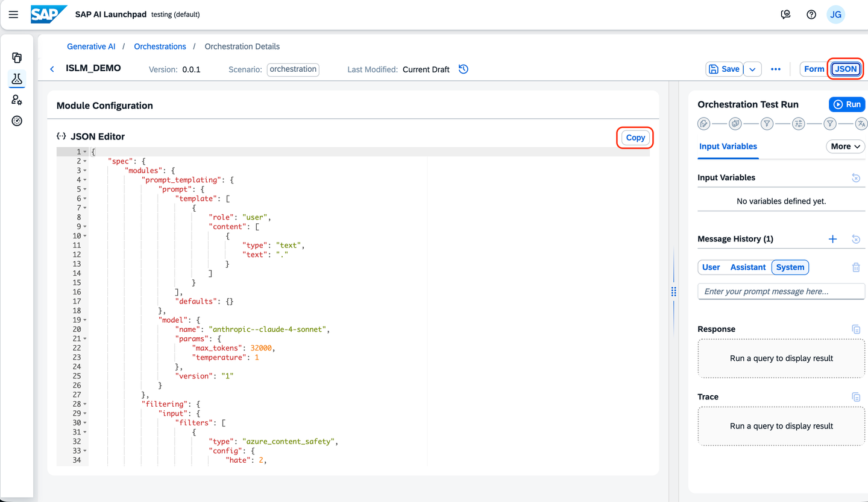Collapse the "config" fold at line 33
The image size is (868, 502).
click(85, 451)
